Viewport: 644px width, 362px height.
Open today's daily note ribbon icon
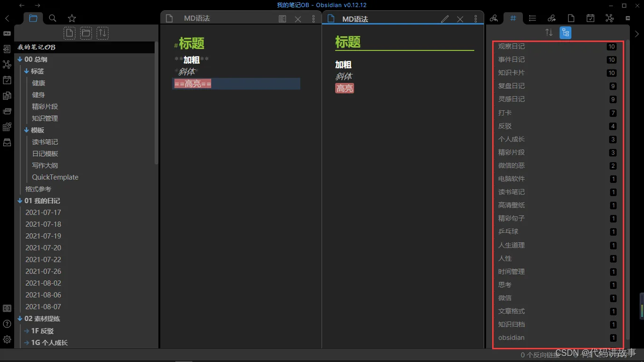[x=7, y=80]
